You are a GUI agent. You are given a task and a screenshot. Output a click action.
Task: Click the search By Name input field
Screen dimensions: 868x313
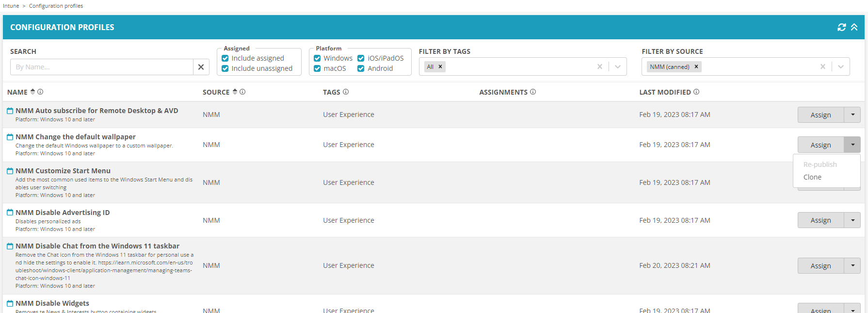[x=102, y=67]
